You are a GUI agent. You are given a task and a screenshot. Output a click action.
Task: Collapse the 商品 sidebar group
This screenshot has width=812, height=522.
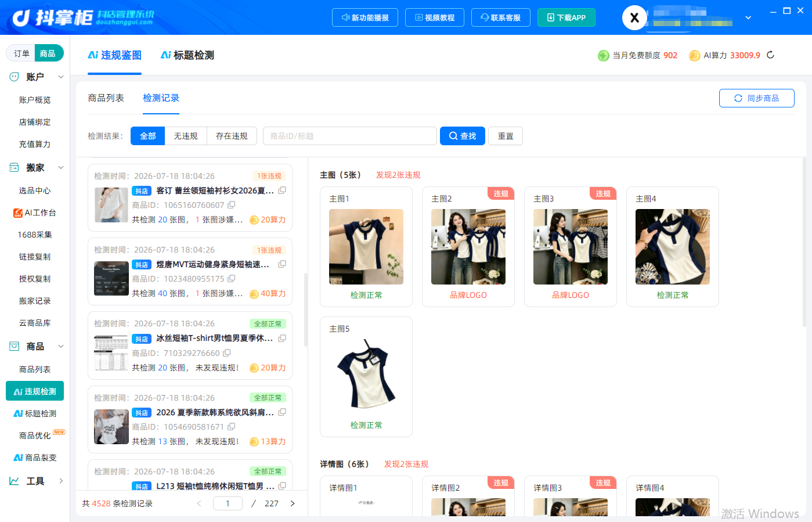coord(61,346)
